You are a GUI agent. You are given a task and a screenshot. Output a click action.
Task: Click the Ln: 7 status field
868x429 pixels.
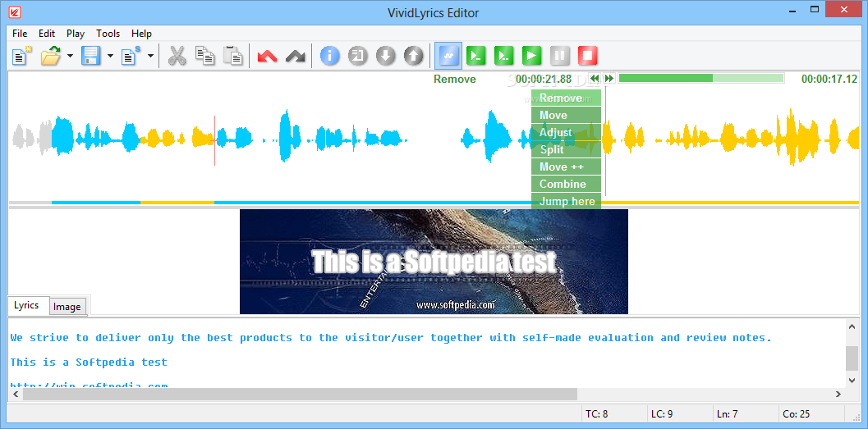745,413
